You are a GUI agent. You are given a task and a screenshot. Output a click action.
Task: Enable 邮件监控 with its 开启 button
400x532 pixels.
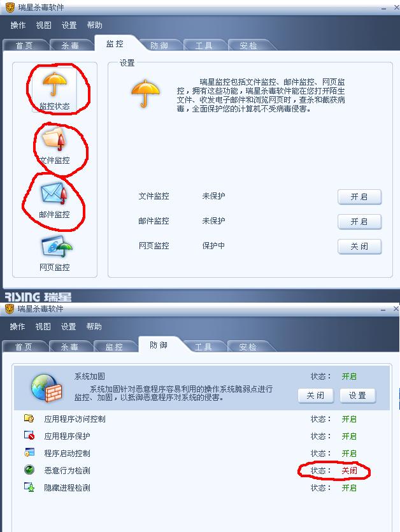(x=360, y=222)
